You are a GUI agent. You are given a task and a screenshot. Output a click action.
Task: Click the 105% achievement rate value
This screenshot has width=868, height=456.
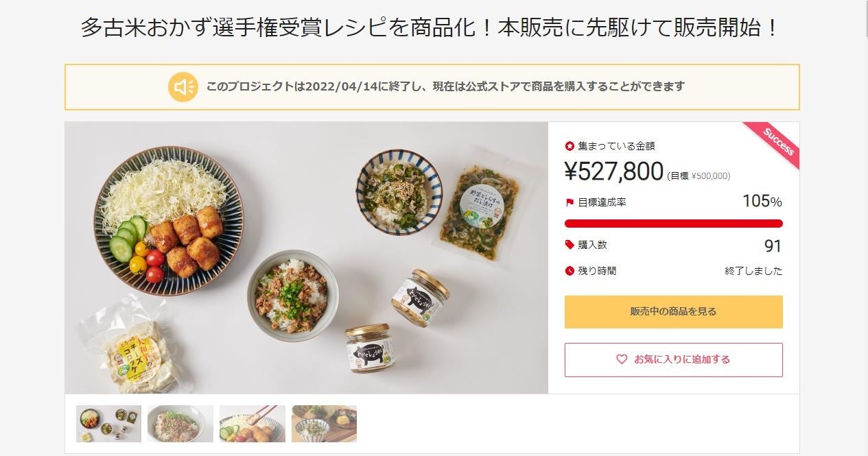[762, 202]
